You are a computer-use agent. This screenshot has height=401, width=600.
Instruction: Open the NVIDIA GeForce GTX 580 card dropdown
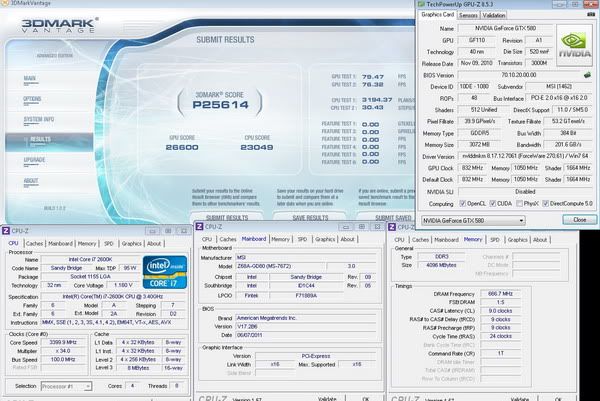coord(473,220)
